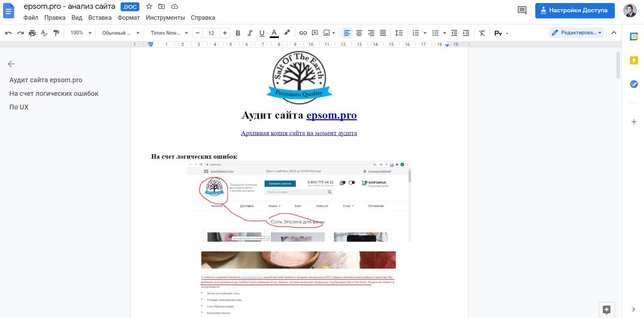Move document to folder icon

click(162, 6)
